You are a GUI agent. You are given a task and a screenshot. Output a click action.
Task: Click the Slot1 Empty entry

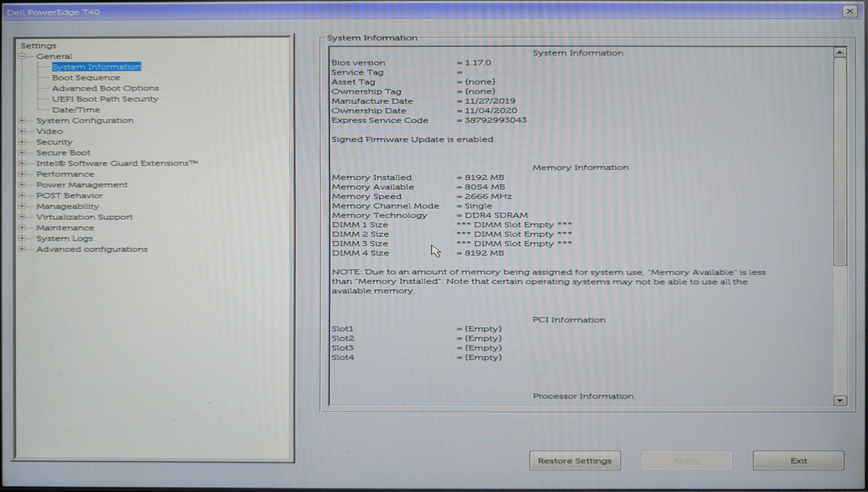pyautogui.click(x=484, y=329)
